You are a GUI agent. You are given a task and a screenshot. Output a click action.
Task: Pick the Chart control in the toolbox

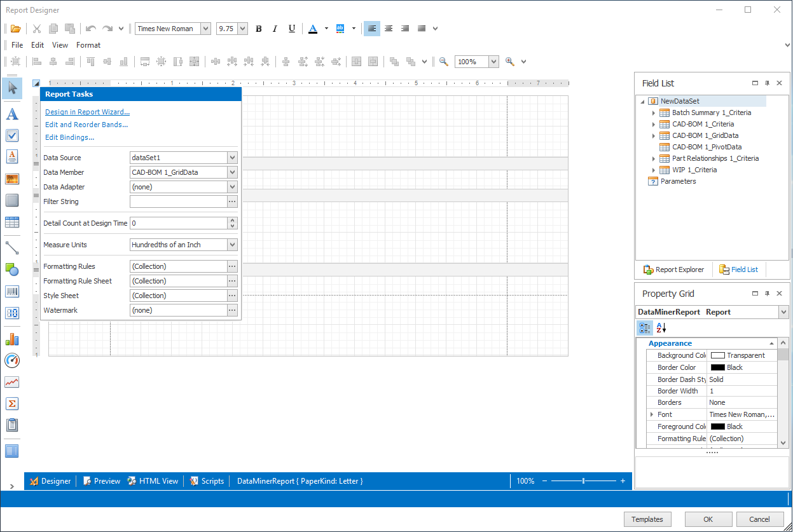12,339
